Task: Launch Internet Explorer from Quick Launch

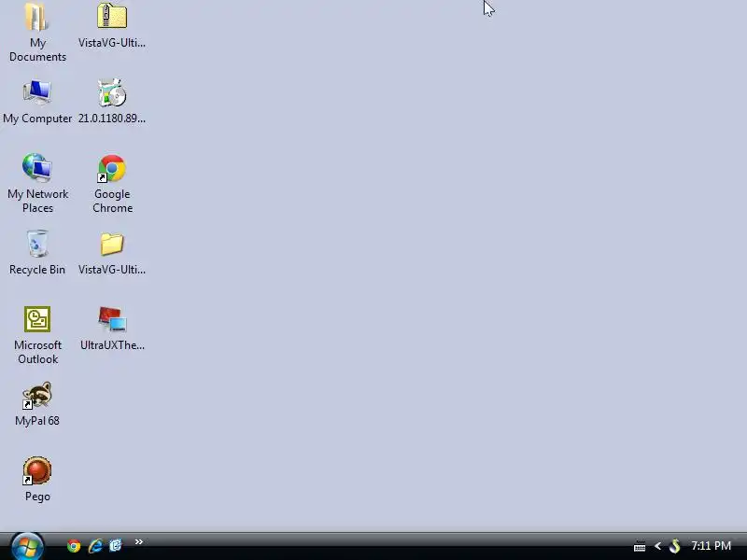Action: [x=95, y=546]
